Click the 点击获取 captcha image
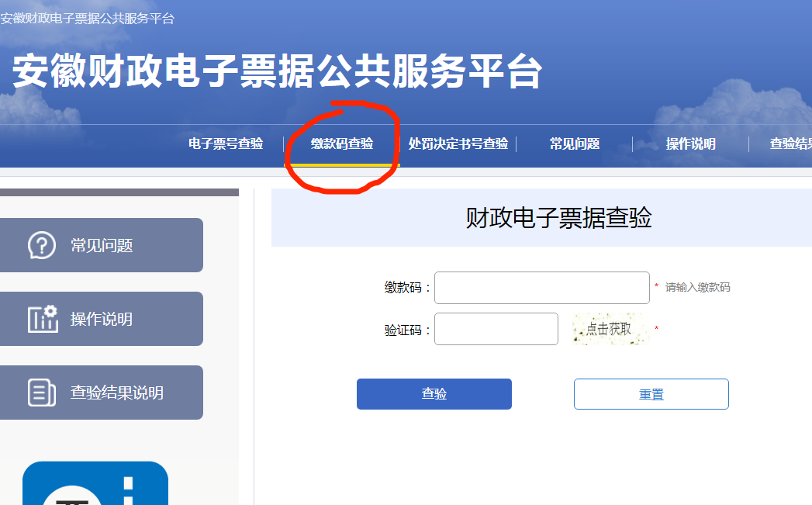This screenshot has width=812, height=505. pyautogui.click(x=610, y=329)
